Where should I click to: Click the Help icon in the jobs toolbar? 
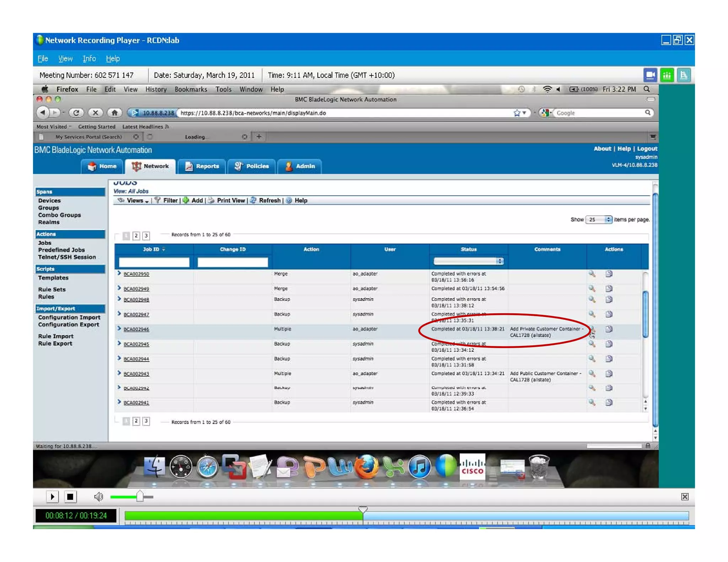point(289,200)
